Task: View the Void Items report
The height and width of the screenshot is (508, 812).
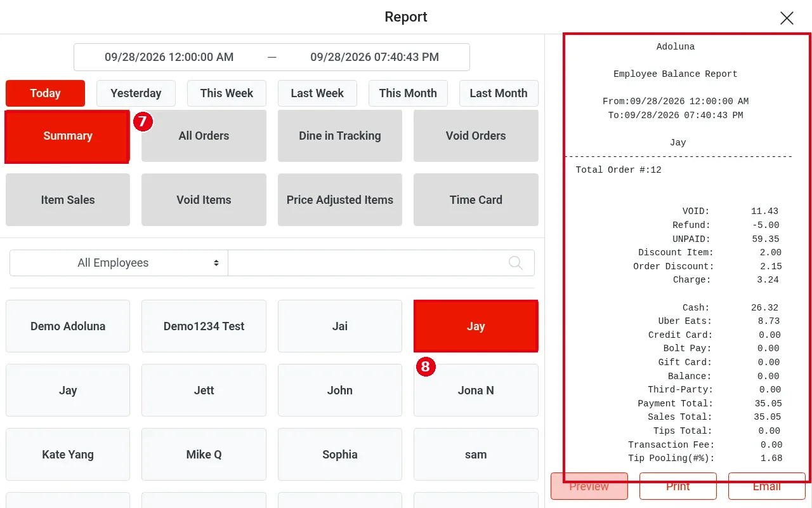Action: pyautogui.click(x=204, y=200)
